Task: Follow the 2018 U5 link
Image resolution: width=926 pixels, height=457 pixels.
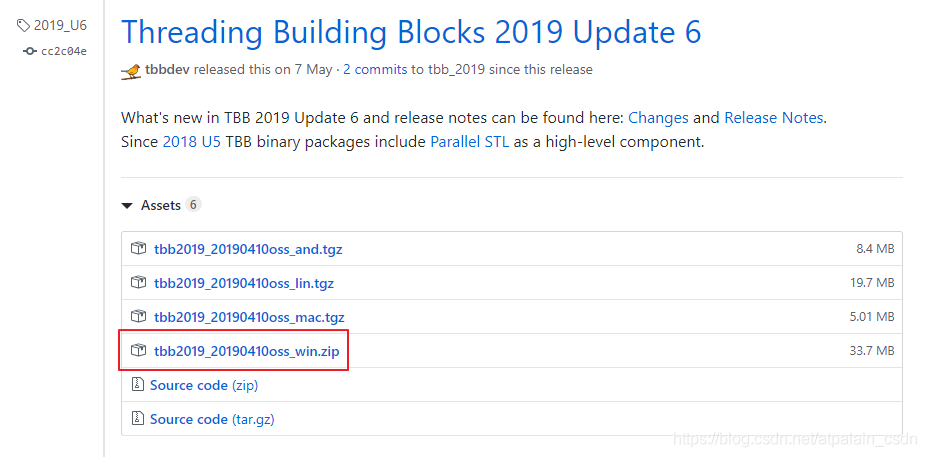Action: coord(191,142)
